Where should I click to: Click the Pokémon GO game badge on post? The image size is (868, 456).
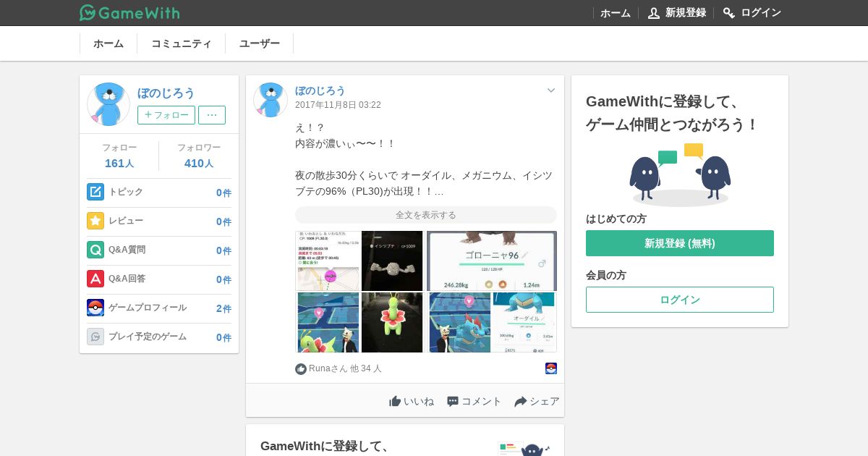[x=551, y=368]
